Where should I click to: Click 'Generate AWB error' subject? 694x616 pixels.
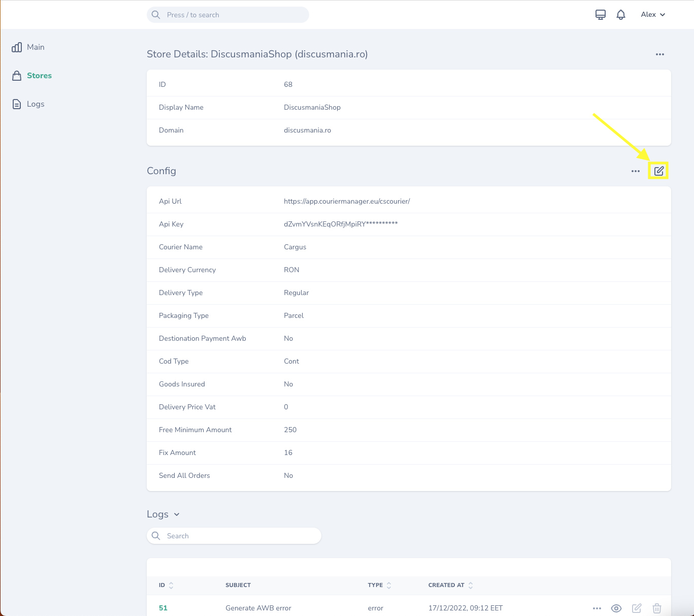pyautogui.click(x=258, y=608)
